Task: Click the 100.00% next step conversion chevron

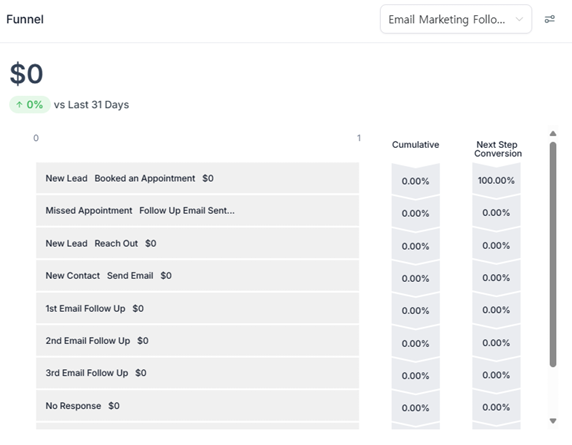Action: tap(496, 180)
